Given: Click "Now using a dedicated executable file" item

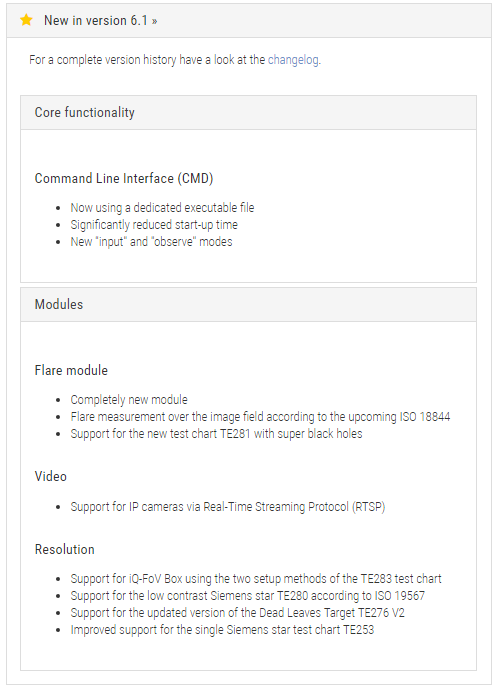Looking at the screenshot, I should click(162, 207).
